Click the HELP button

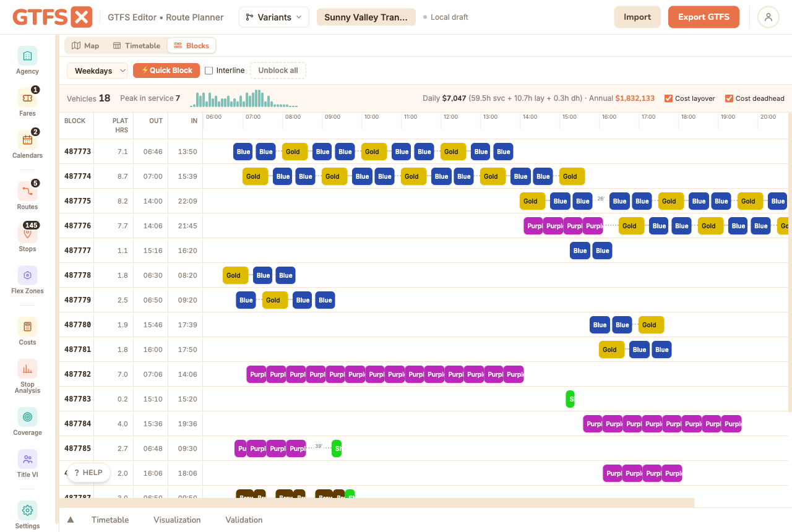[x=88, y=473]
